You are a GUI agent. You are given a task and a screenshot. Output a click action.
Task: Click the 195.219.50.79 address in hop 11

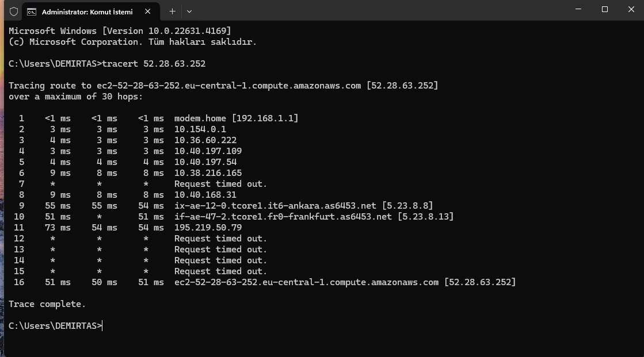208,227
